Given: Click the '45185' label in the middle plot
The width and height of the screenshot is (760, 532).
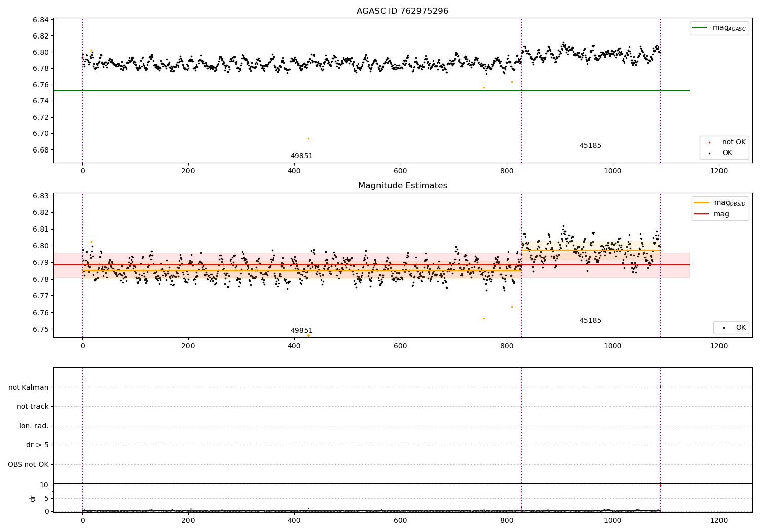Looking at the screenshot, I should [x=590, y=321].
